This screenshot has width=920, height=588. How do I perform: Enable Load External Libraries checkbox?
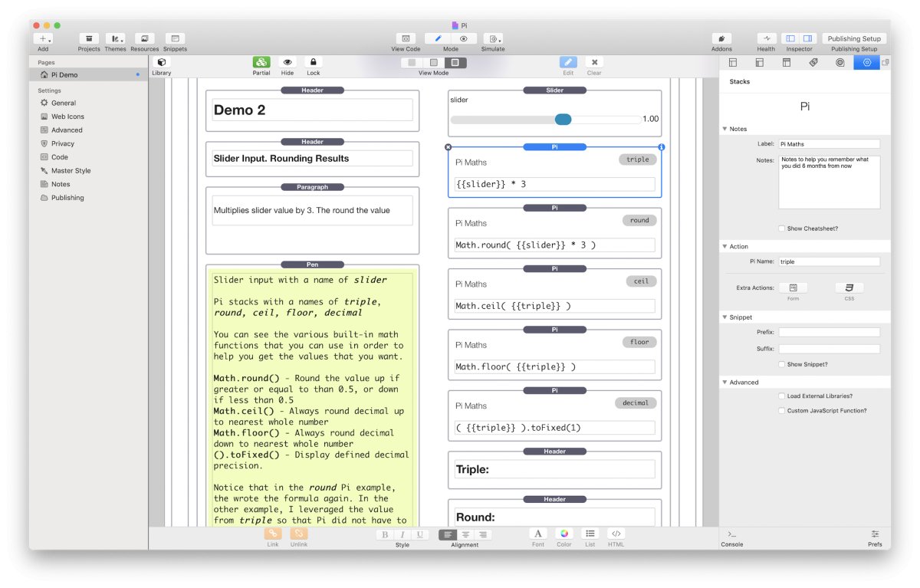781,396
